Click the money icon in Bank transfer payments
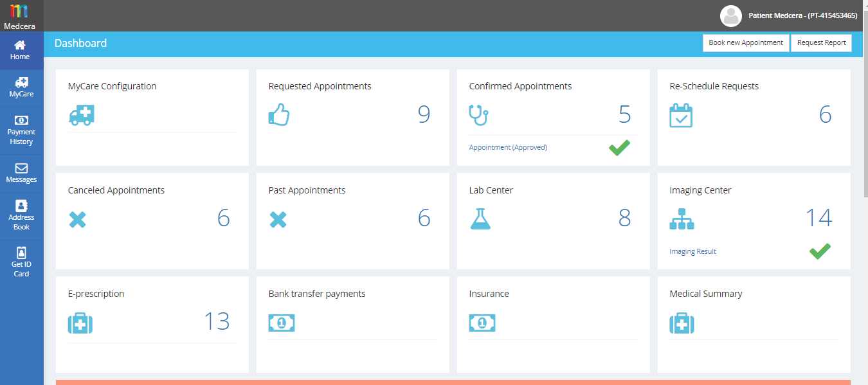The image size is (868, 385). (281, 323)
